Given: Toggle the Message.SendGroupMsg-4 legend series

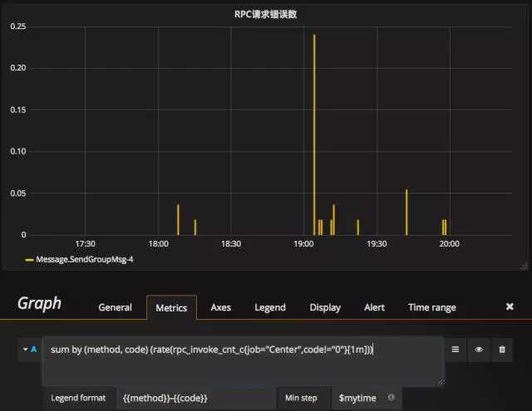Looking at the screenshot, I should [85, 260].
